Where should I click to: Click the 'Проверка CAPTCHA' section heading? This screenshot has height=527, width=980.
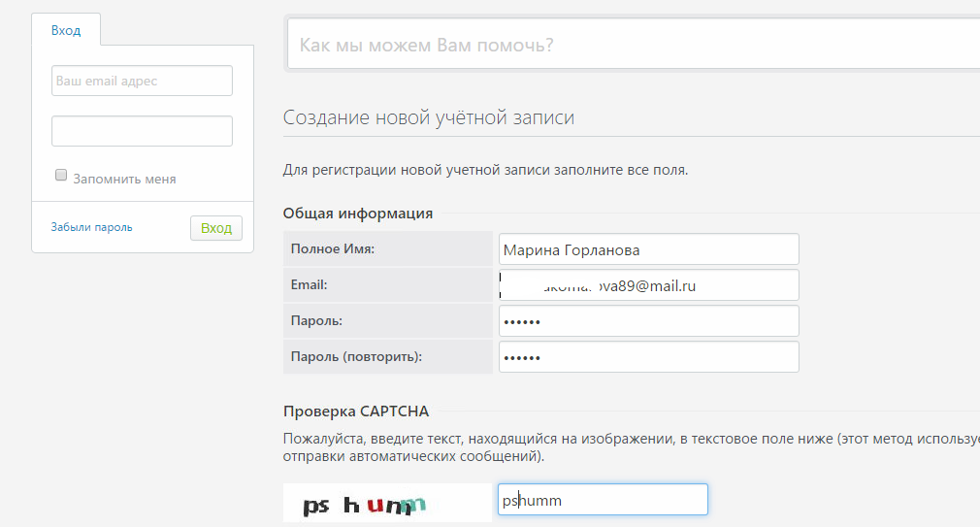click(355, 412)
